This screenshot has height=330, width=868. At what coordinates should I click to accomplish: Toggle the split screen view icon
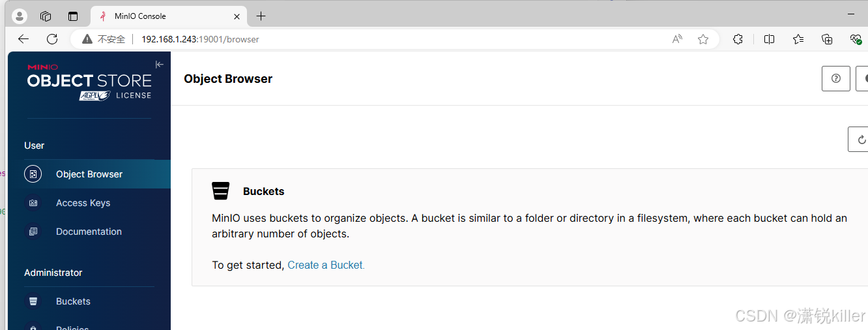pyautogui.click(x=769, y=39)
